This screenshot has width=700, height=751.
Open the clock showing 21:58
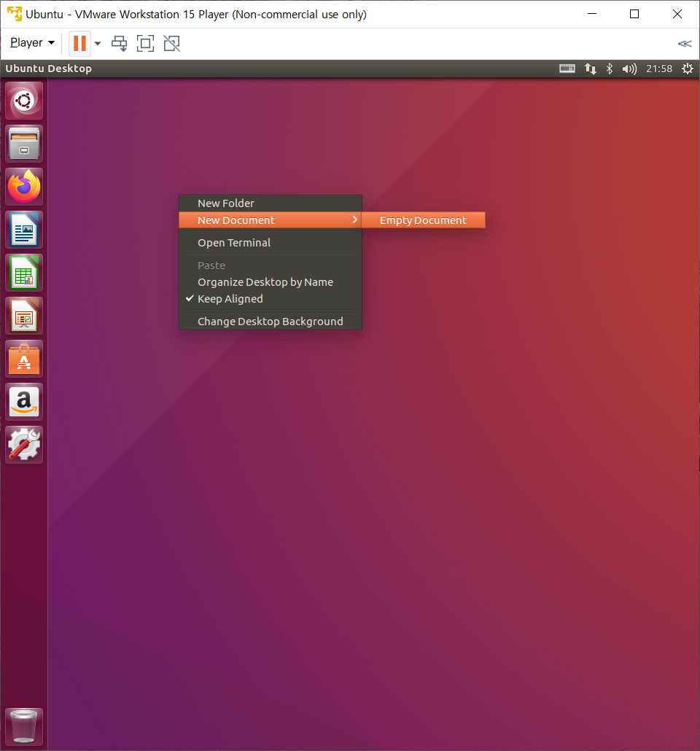click(658, 69)
